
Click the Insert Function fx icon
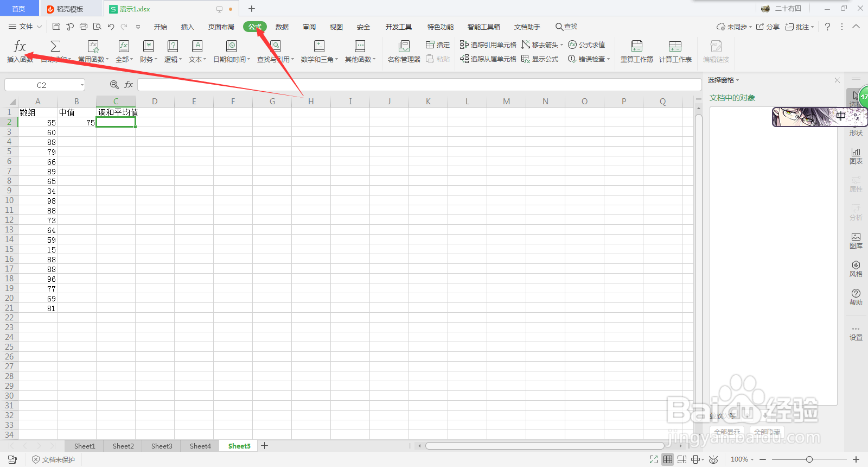[x=20, y=46]
